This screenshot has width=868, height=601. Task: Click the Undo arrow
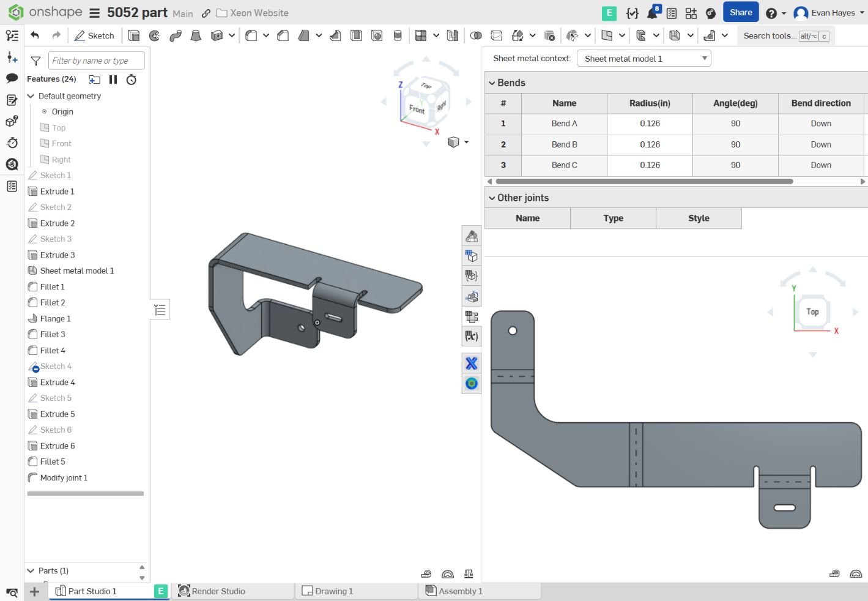click(x=35, y=35)
